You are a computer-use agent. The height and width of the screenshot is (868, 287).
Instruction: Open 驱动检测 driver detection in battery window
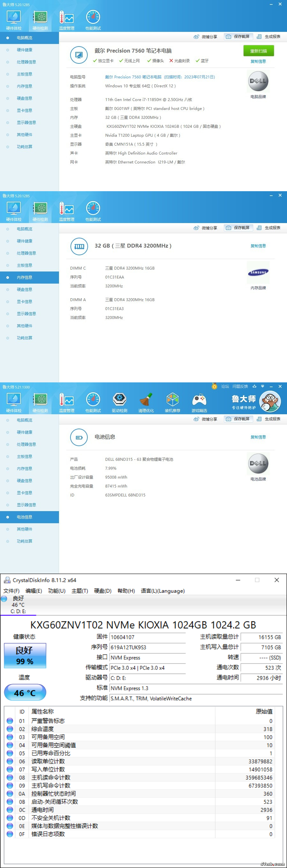[x=119, y=403]
